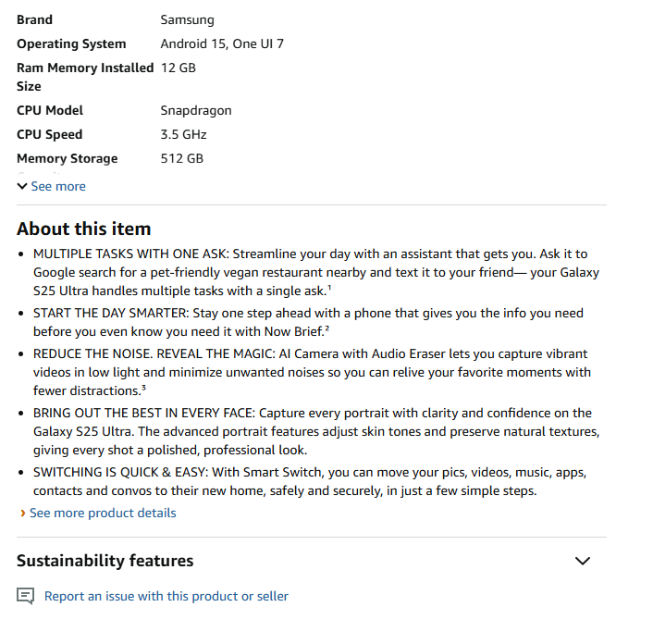Click the CPU Model value "Snapdragon"
653x644 pixels.
pyautogui.click(x=196, y=110)
